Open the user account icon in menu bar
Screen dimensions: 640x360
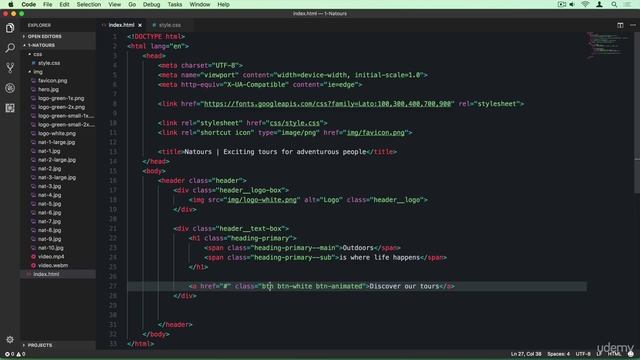pos(599,4)
